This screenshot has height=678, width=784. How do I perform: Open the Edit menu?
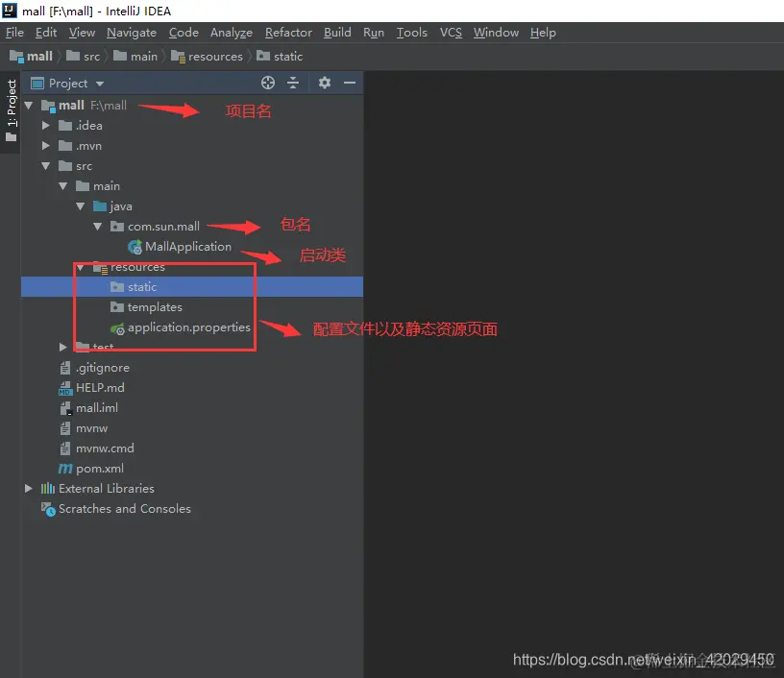coord(46,33)
